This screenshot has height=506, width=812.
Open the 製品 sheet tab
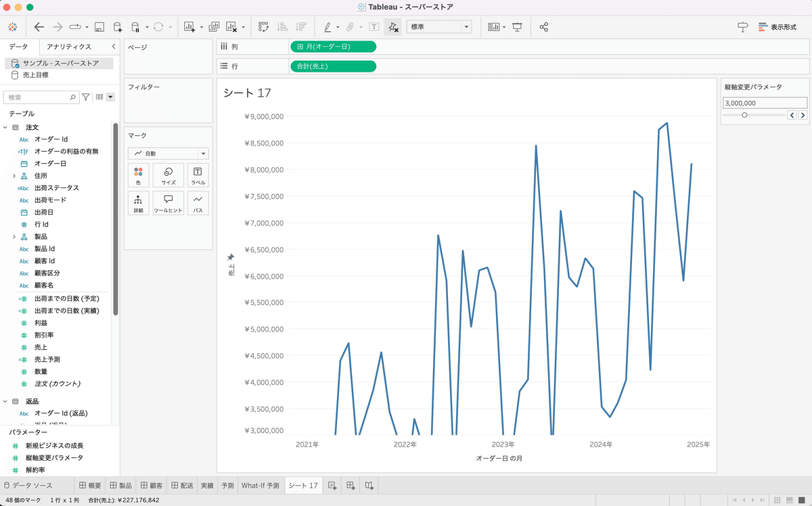[121, 485]
